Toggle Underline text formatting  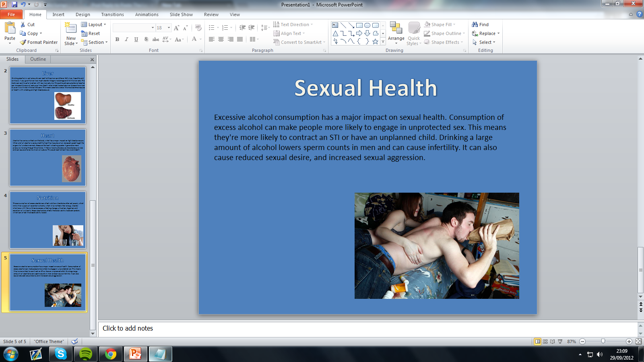(x=136, y=39)
